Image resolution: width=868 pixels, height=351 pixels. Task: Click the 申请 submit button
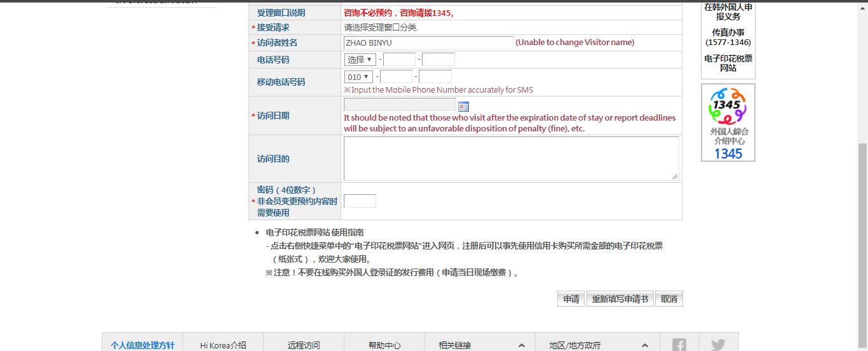click(571, 299)
